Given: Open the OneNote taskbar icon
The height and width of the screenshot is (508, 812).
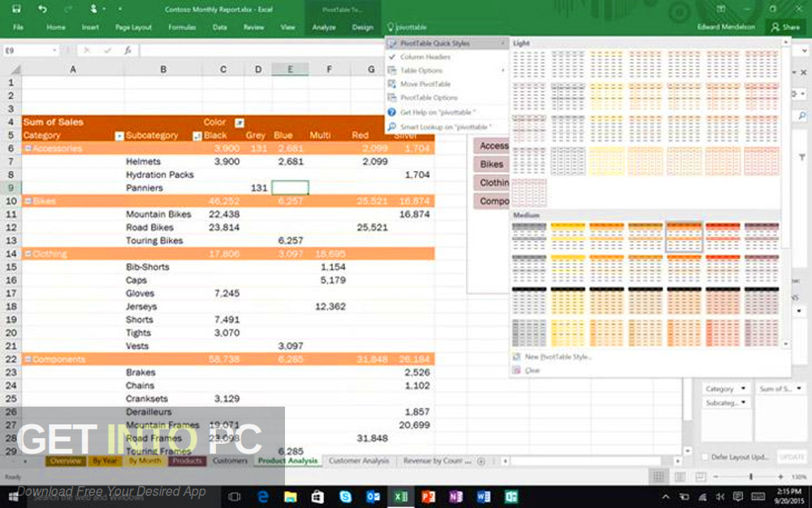Looking at the screenshot, I should tap(456, 496).
